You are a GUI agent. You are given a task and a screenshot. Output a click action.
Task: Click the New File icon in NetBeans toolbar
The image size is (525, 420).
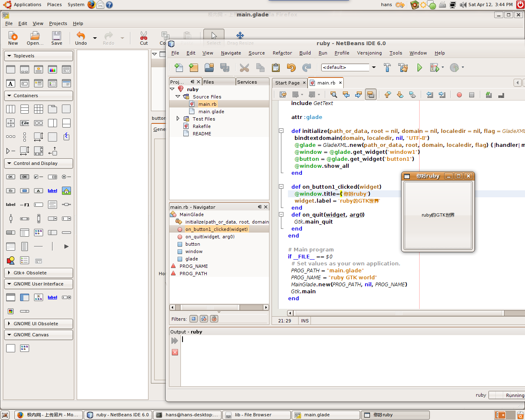point(178,67)
